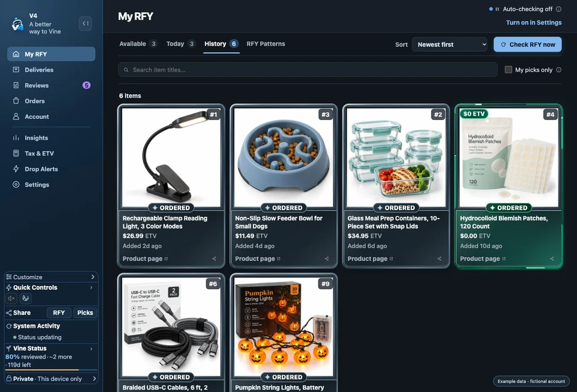Click the info icon next to My picks only

coord(558,70)
